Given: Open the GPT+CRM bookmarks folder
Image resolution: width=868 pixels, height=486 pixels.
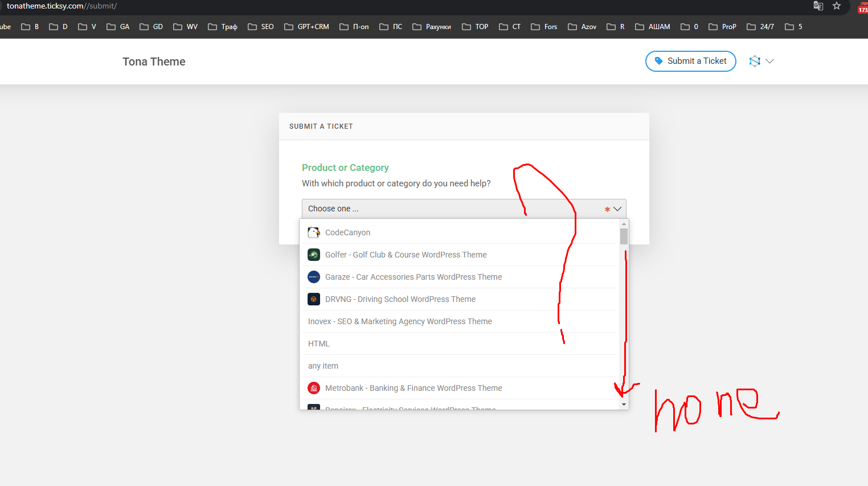Looking at the screenshot, I should pyautogui.click(x=306, y=27).
